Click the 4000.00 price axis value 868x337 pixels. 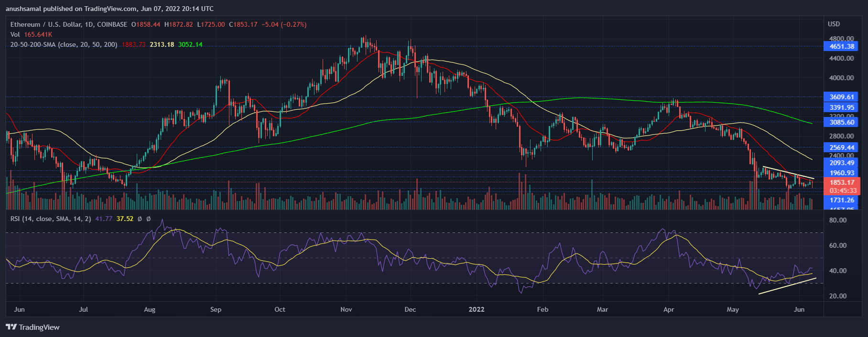coord(841,78)
